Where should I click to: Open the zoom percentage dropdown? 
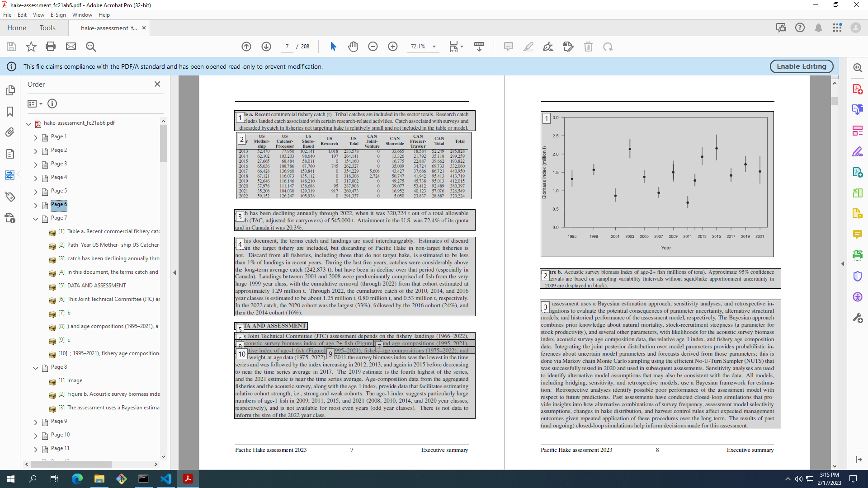(x=434, y=47)
